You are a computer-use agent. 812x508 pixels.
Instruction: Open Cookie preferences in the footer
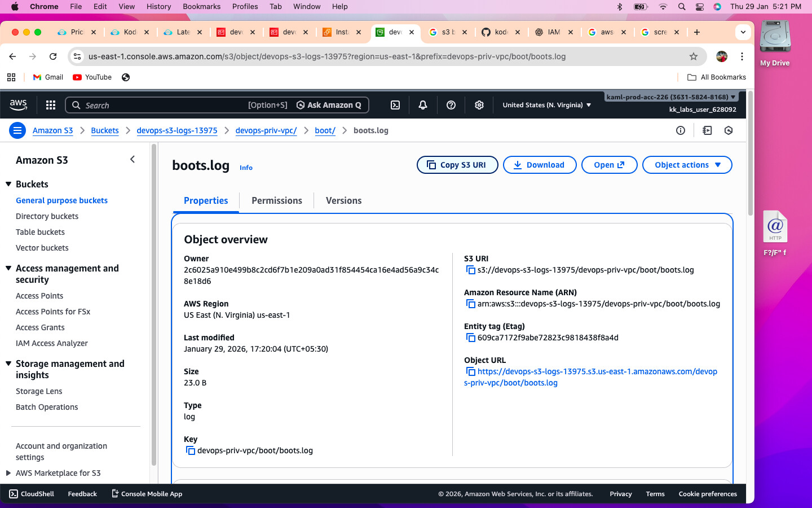click(x=708, y=494)
